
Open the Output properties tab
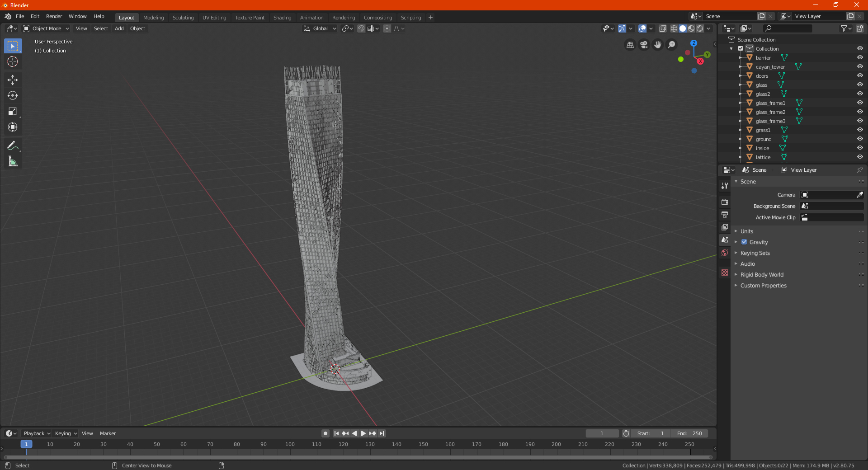[725, 214]
